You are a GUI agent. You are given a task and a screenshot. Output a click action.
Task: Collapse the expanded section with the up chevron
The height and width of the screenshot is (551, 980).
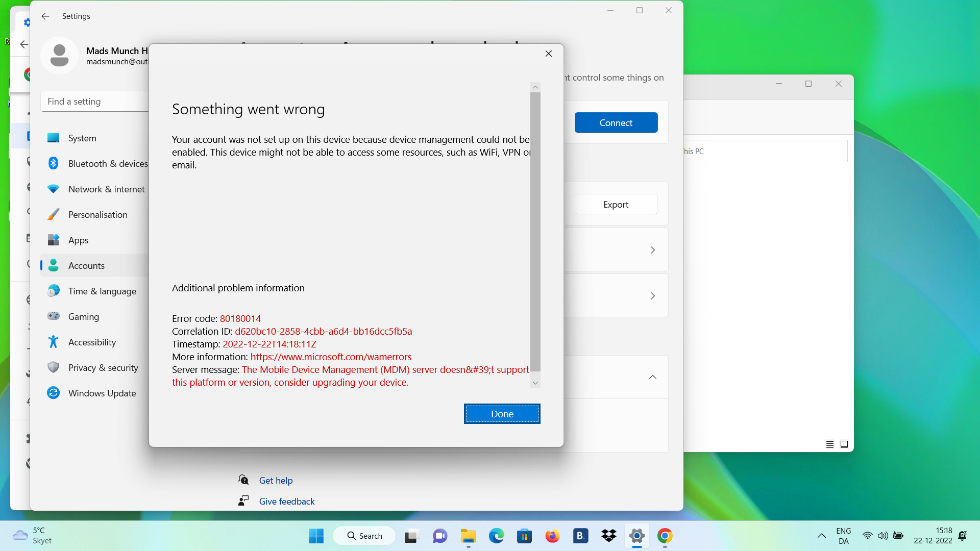653,377
